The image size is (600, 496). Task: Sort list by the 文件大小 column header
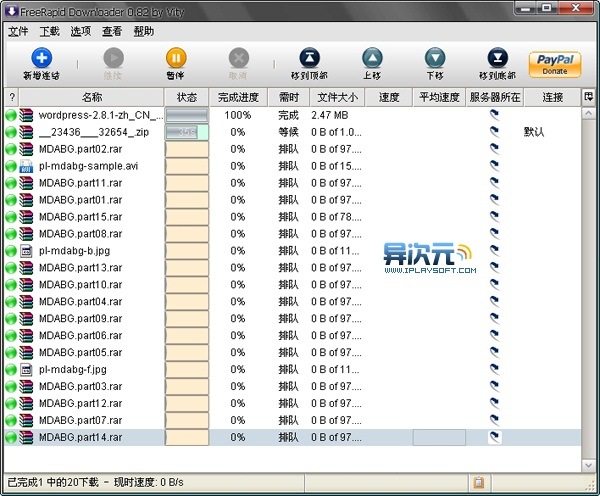(335, 97)
